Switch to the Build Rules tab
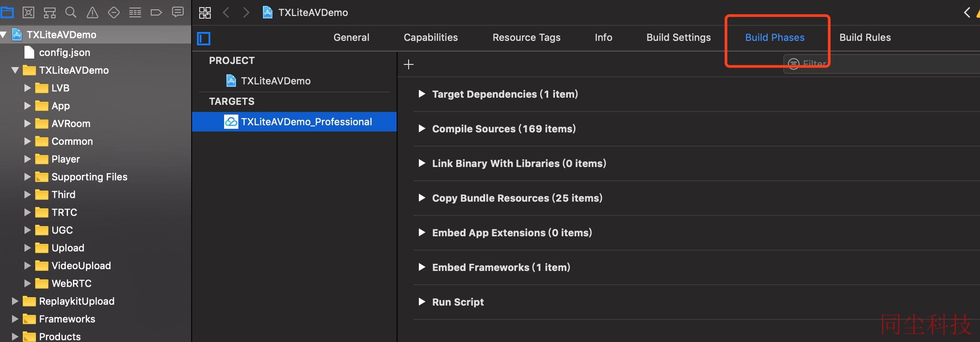The width and height of the screenshot is (980, 342). click(865, 37)
